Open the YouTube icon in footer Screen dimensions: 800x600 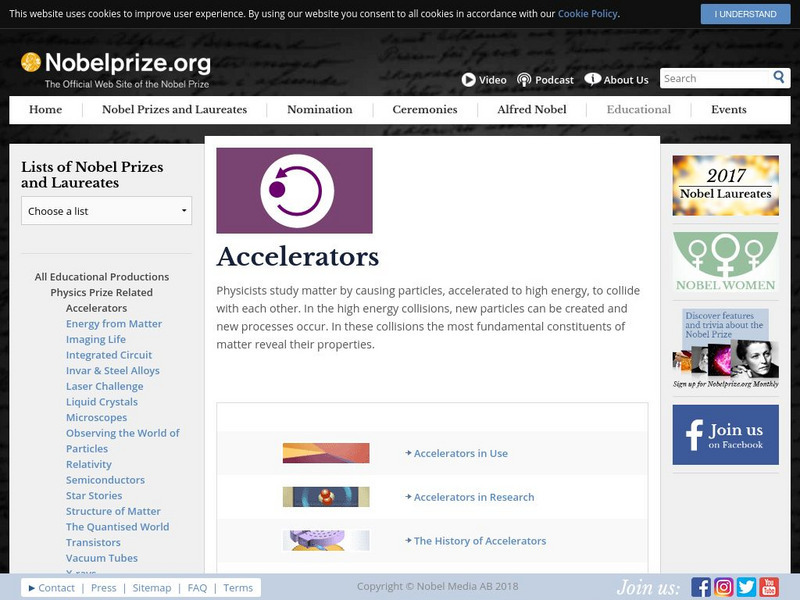click(x=769, y=587)
